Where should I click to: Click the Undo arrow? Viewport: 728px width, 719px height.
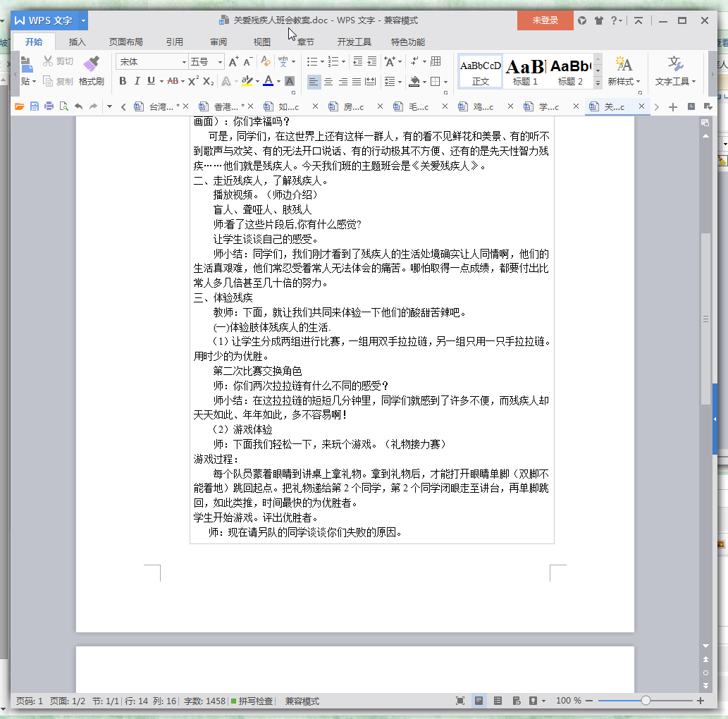coord(78,106)
